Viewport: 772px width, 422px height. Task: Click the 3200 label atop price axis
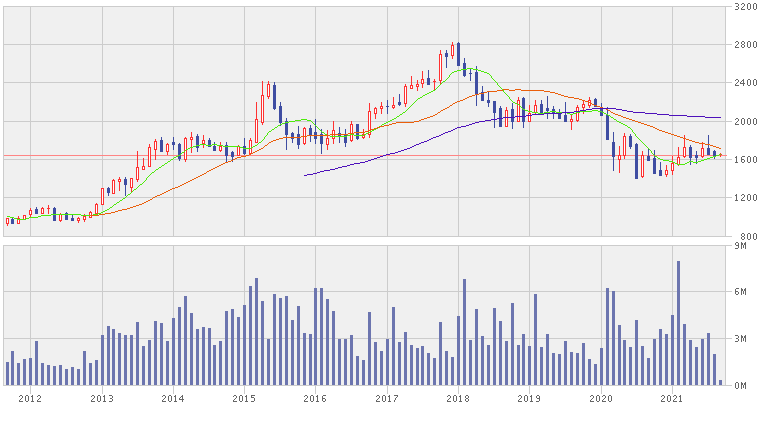click(744, 7)
